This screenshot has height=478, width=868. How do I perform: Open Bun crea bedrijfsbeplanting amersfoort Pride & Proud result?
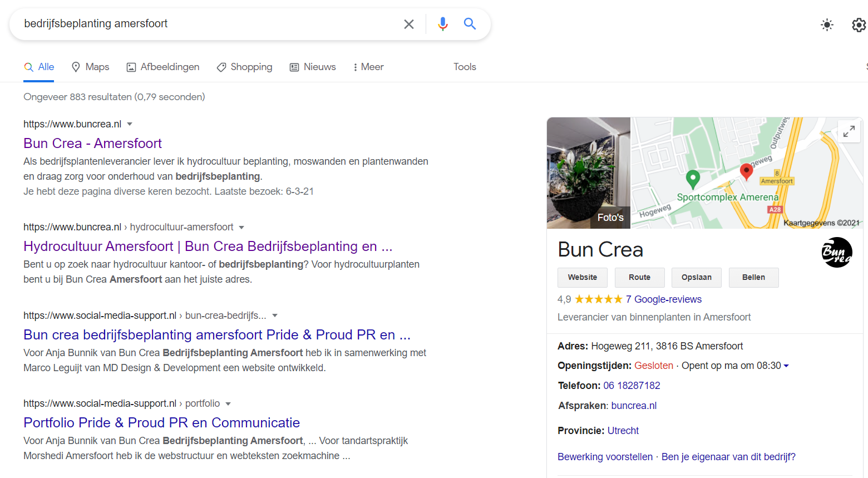(x=217, y=335)
